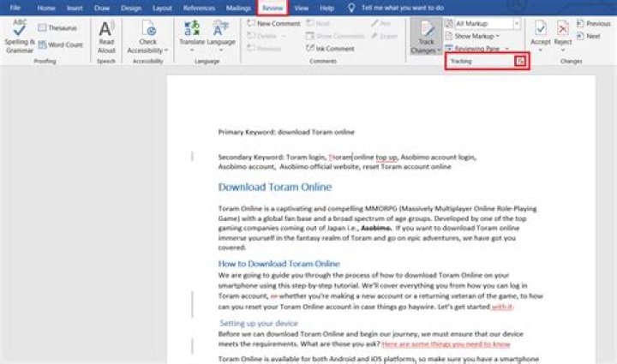Select the Review tab
The image size is (617, 364).
(273, 8)
